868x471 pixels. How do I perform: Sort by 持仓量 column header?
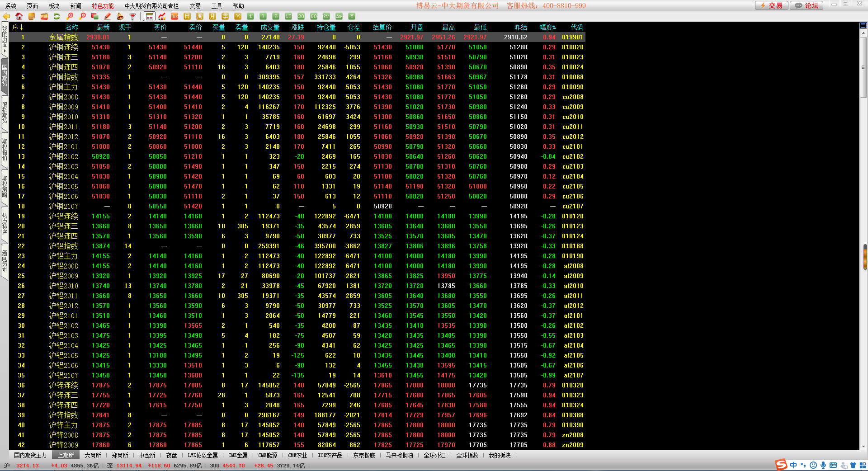pyautogui.click(x=326, y=27)
